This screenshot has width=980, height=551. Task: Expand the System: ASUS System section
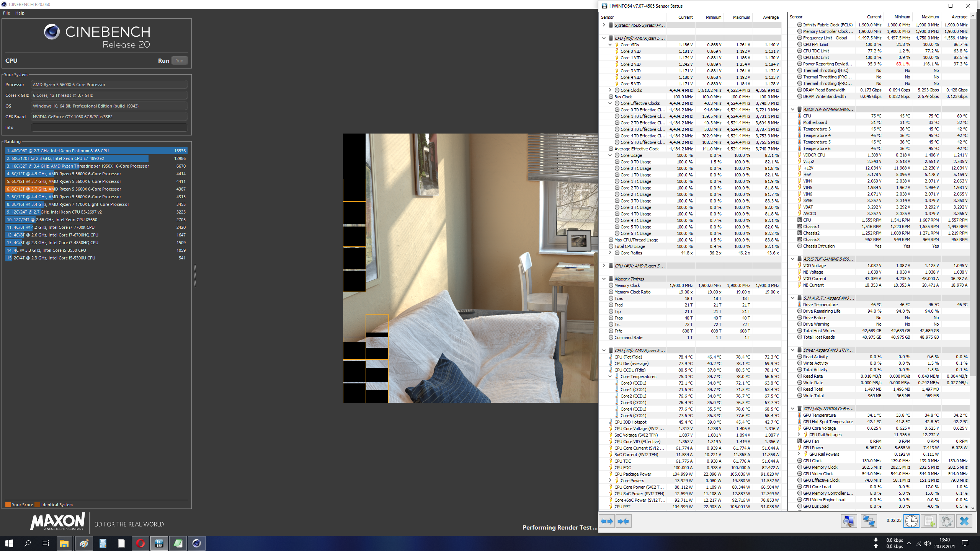click(x=604, y=25)
